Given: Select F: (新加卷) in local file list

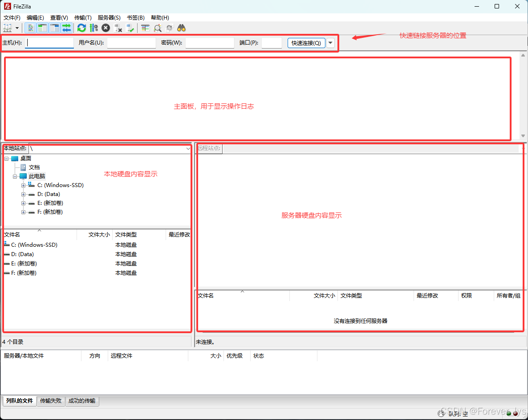Looking at the screenshot, I should (24, 273).
